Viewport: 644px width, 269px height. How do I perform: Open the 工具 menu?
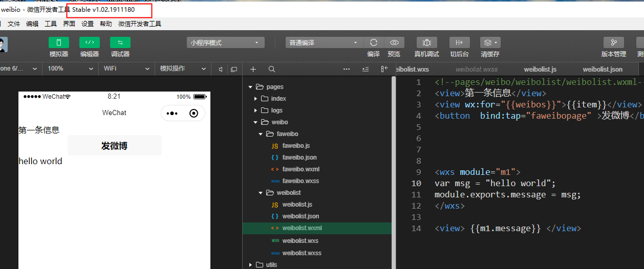(51, 24)
